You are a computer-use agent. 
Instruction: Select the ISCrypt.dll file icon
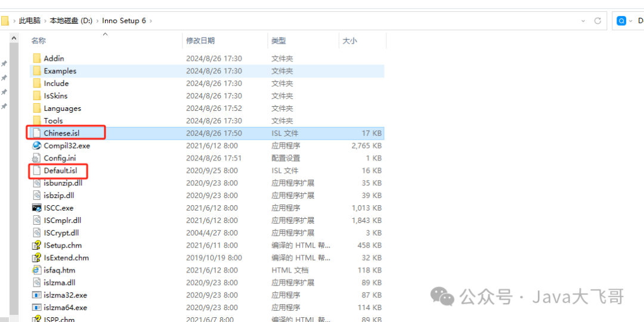pyautogui.click(x=37, y=233)
